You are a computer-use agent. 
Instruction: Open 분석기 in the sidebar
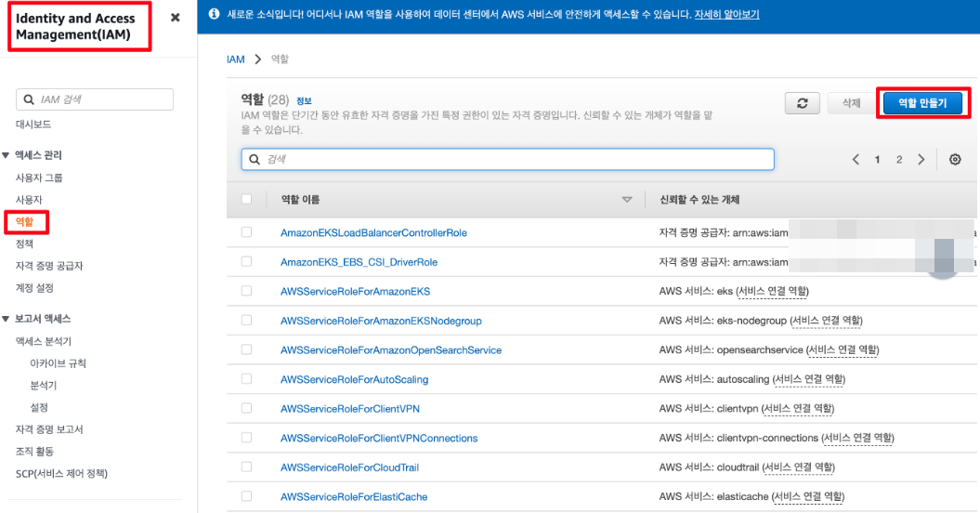coord(43,386)
